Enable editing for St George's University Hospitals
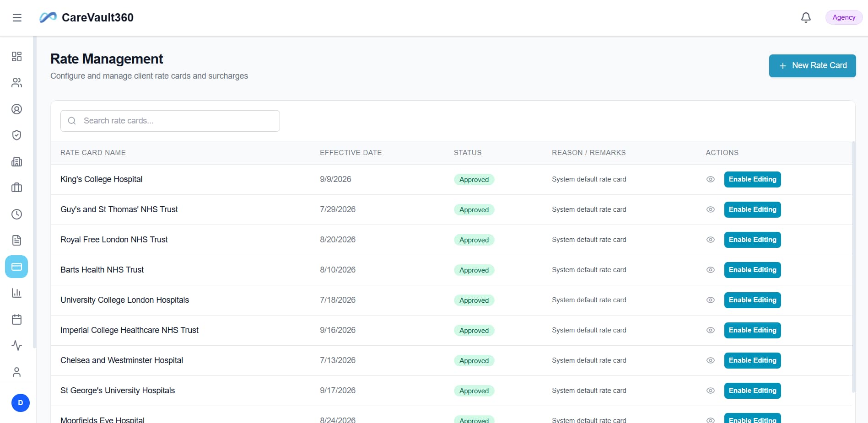The height and width of the screenshot is (423, 868). tap(752, 391)
